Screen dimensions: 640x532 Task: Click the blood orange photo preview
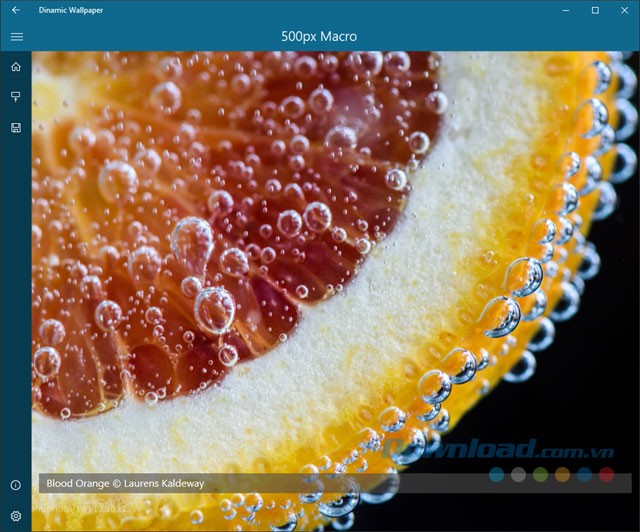coord(300,250)
